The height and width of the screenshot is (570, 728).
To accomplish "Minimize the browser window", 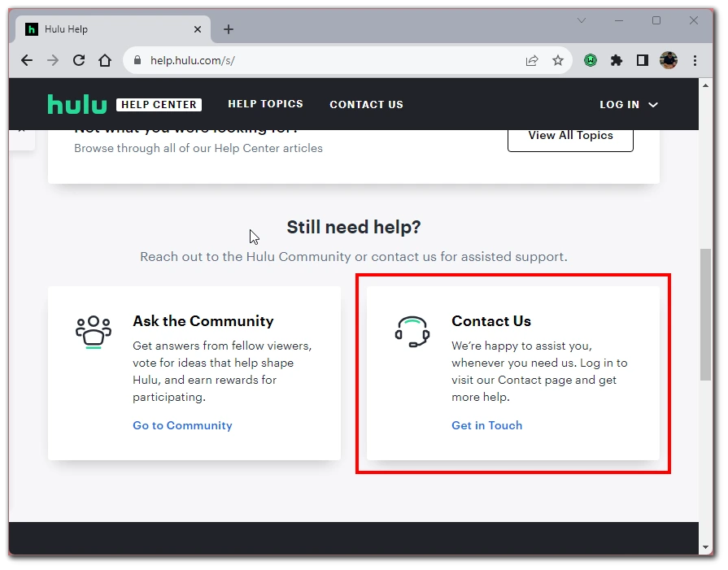I will coord(619,20).
